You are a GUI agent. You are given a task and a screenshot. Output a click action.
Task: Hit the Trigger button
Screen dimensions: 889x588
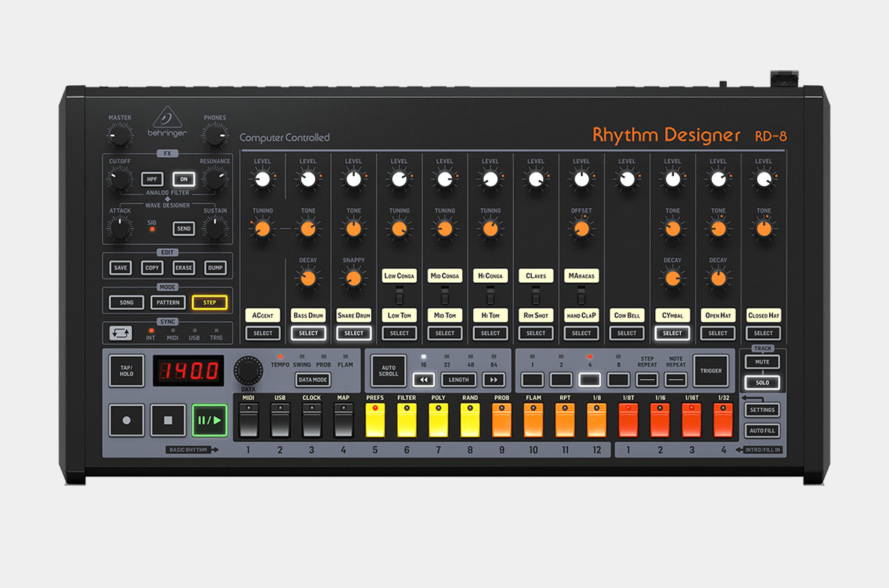coord(710,370)
